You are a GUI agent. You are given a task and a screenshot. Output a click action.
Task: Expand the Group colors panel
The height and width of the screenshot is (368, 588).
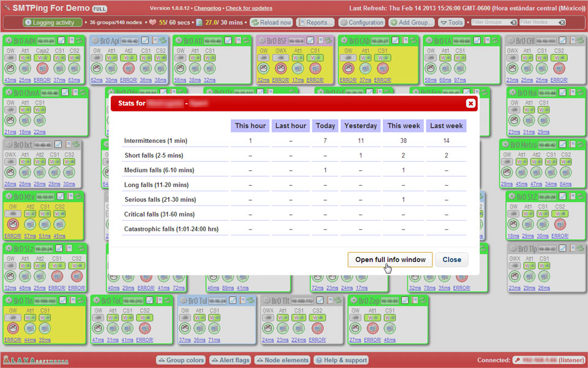(181, 360)
